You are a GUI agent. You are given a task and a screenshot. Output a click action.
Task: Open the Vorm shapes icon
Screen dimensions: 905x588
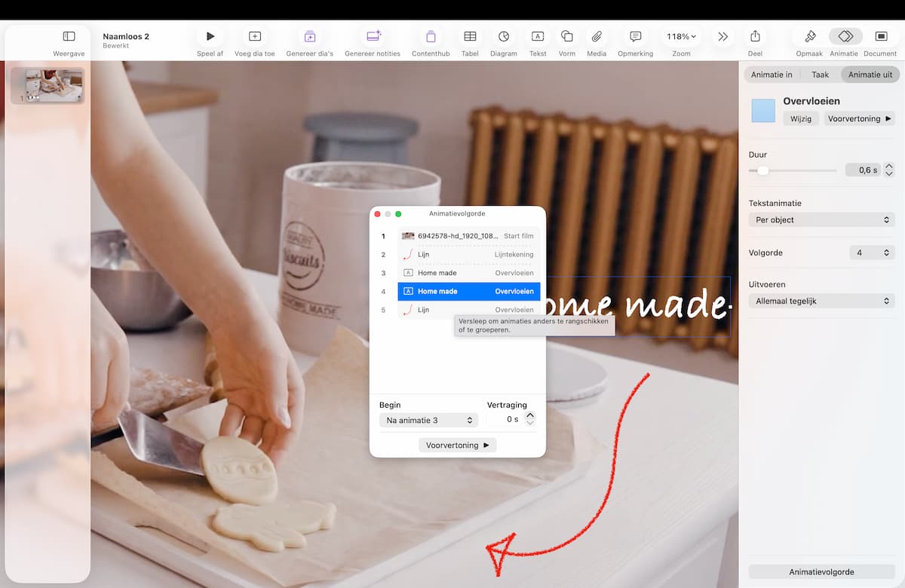[x=567, y=36]
